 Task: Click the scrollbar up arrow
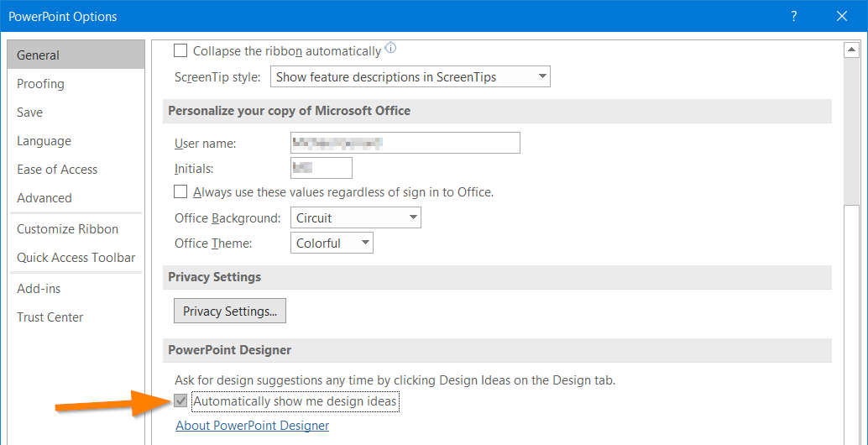[x=850, y=50]
